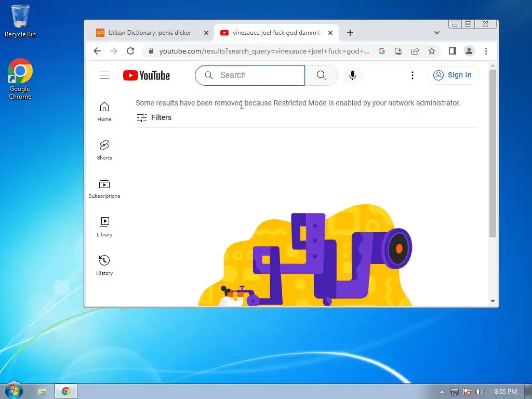The height and width of the screenshot is (399, 532).
Task: Click the volume tray icon
Action: (480, 392)
